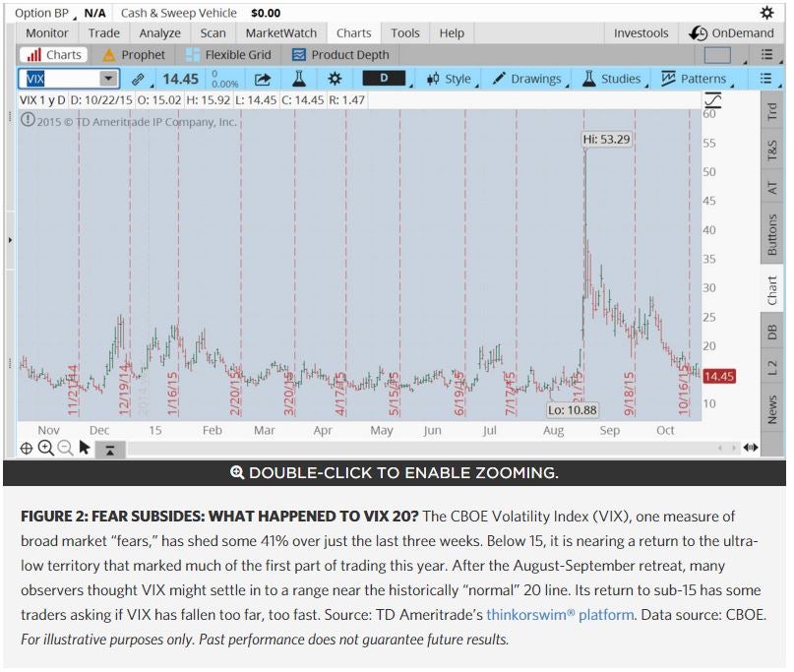Image resolution: width=794 pixels, height=672 pixels.
Task: Open the flask icon in chart toolbar
Action: click(299, 79)
